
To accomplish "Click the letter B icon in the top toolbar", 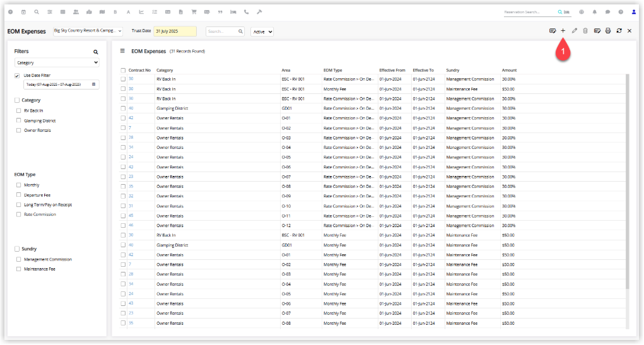I will pyautogui.click(x=115, y=12).
